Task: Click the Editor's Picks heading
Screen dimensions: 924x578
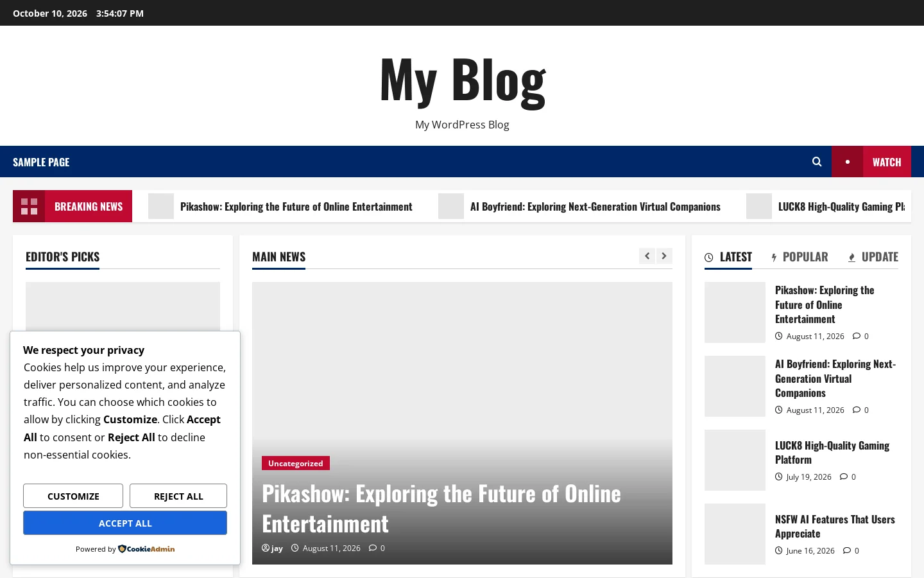Action: 62,257
